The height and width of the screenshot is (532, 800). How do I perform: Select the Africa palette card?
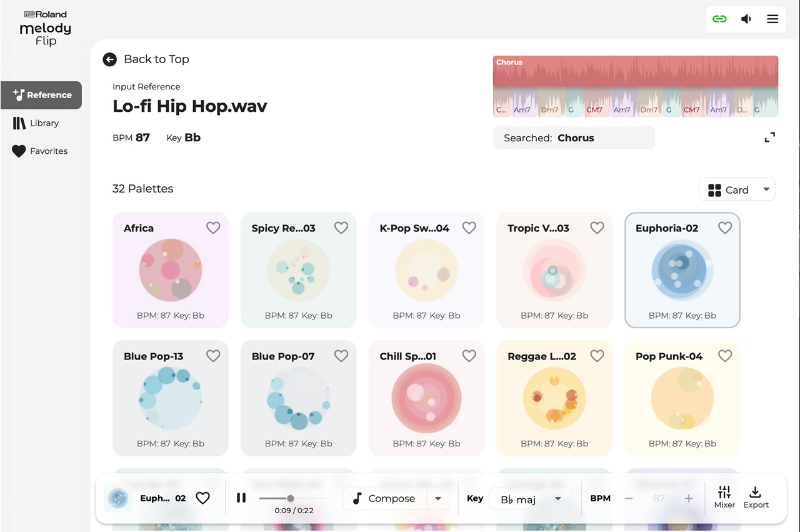pos(171,270)
